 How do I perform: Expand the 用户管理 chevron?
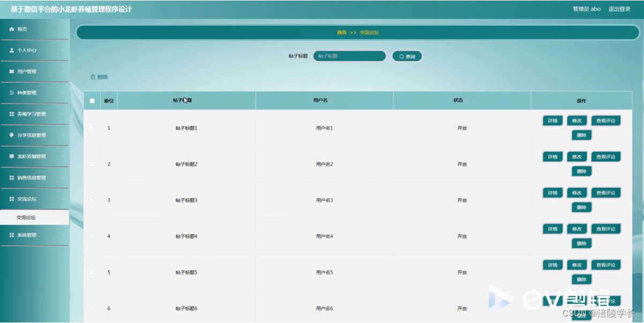point(63,71)
